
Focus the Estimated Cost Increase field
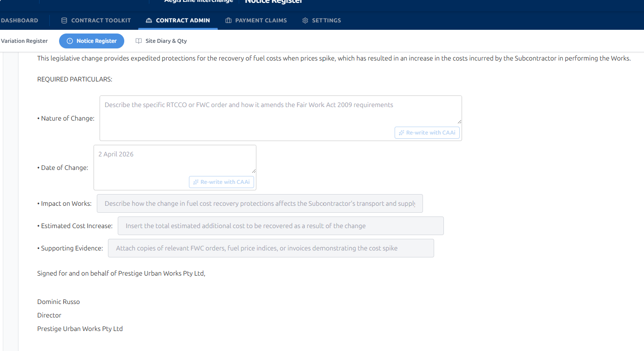(x=281, y=226)
